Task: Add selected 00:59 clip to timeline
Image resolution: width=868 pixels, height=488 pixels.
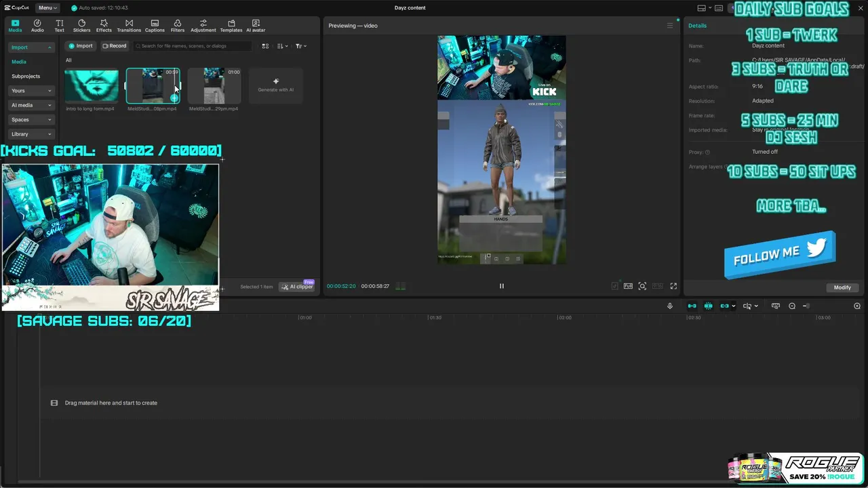Action: (174, 98)
